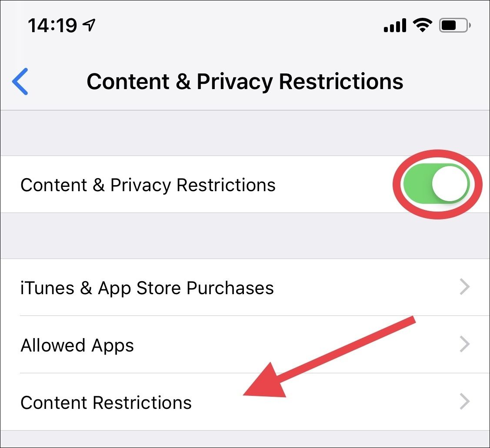Open iTunes & App Store Purchases
Image resolution: width=490 pixels, height=448 pixels.
pyautogui.click(x=245, y=287)
